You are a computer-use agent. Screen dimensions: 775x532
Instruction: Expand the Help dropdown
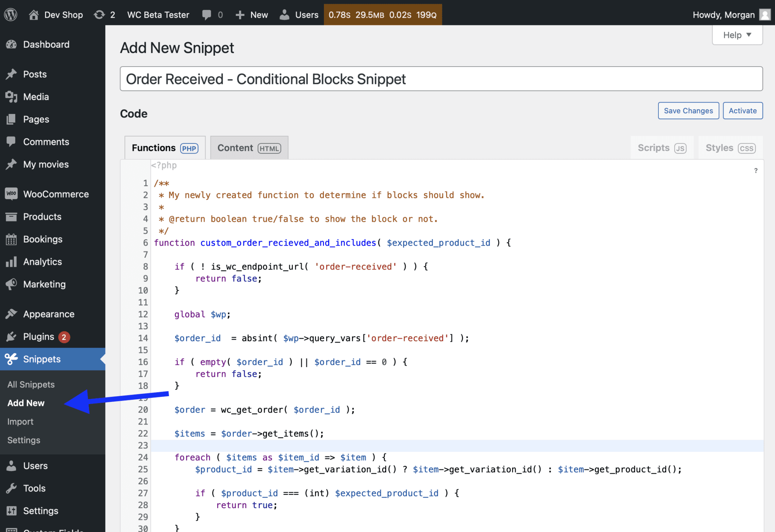tap(736, 35)
